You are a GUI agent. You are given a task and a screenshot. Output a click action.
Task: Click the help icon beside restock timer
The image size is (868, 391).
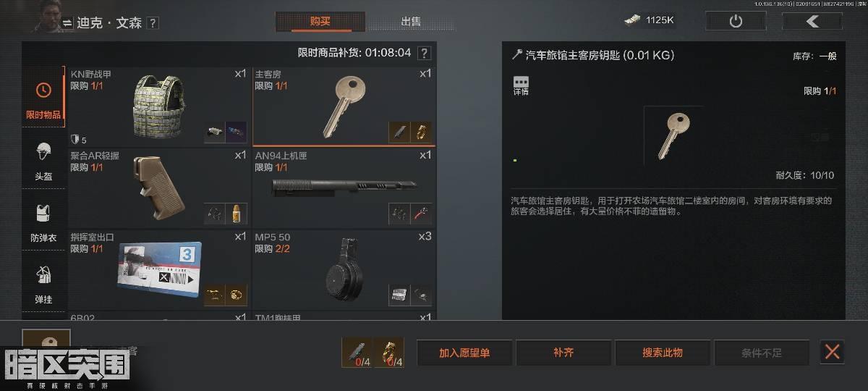425,53
